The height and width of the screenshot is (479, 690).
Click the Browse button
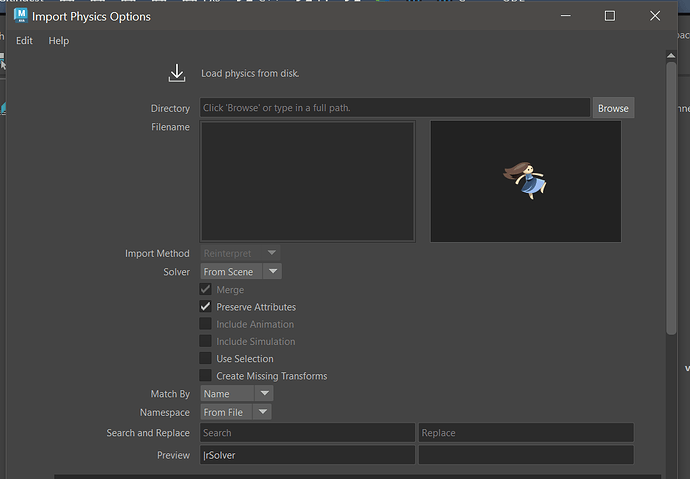click(613, 108)
